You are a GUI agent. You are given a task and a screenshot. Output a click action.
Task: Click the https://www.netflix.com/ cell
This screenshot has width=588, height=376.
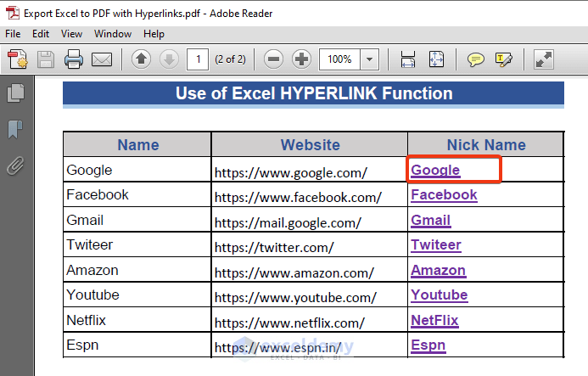coord(310,320)
